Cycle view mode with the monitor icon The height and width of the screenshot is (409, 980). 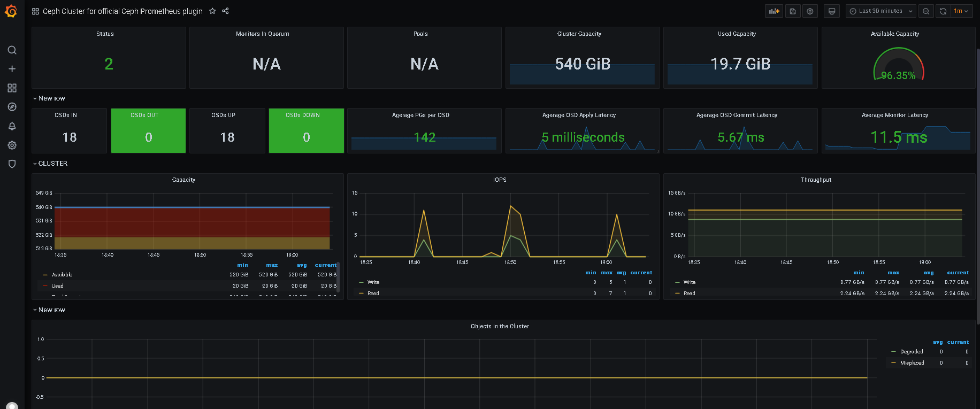[832, 11]
